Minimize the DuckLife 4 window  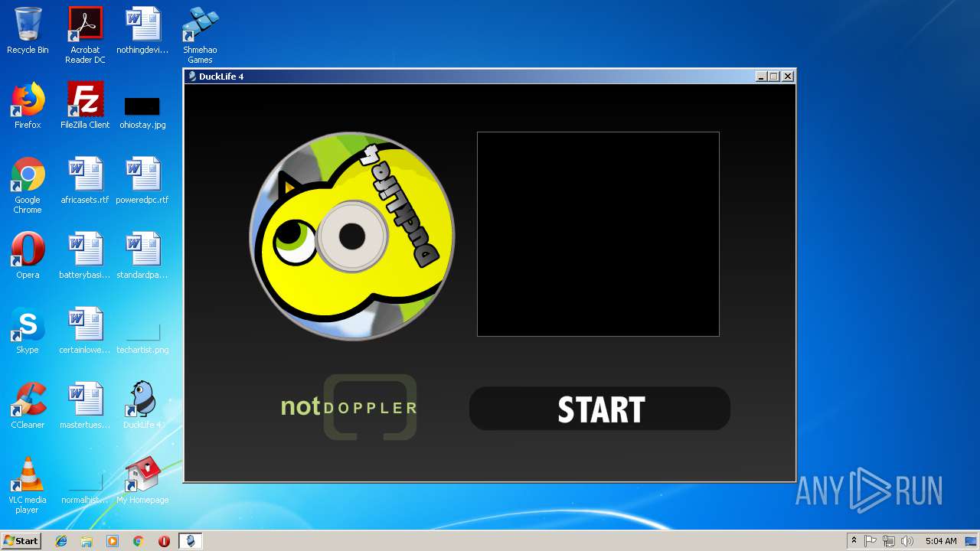[761, 77]
